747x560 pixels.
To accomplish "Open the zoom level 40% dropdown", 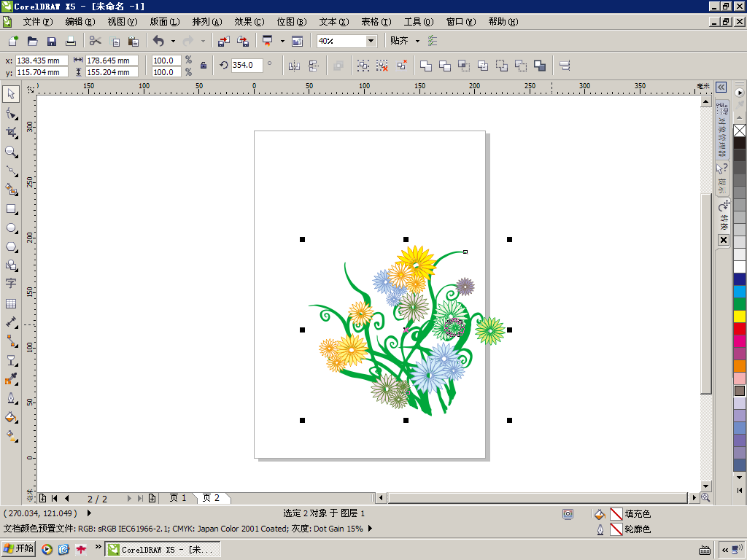I will [371, 41].
